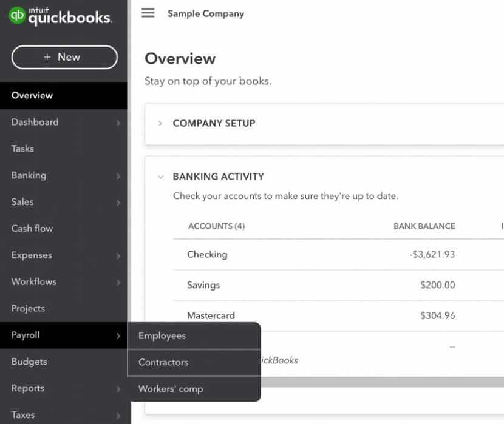Viewport: 504px width, 424px height.
Task: Click the + New button
Action: (x=64, y=56)
